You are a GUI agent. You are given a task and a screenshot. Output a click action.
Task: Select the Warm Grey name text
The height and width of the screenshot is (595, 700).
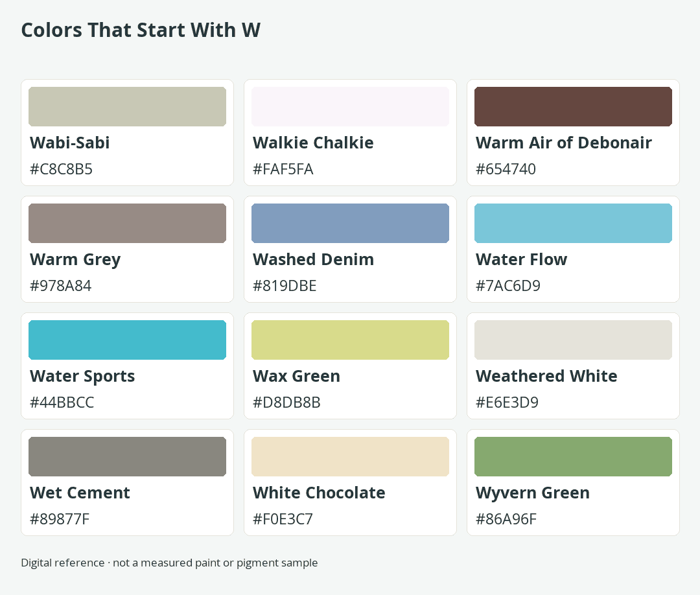point(75,260)
